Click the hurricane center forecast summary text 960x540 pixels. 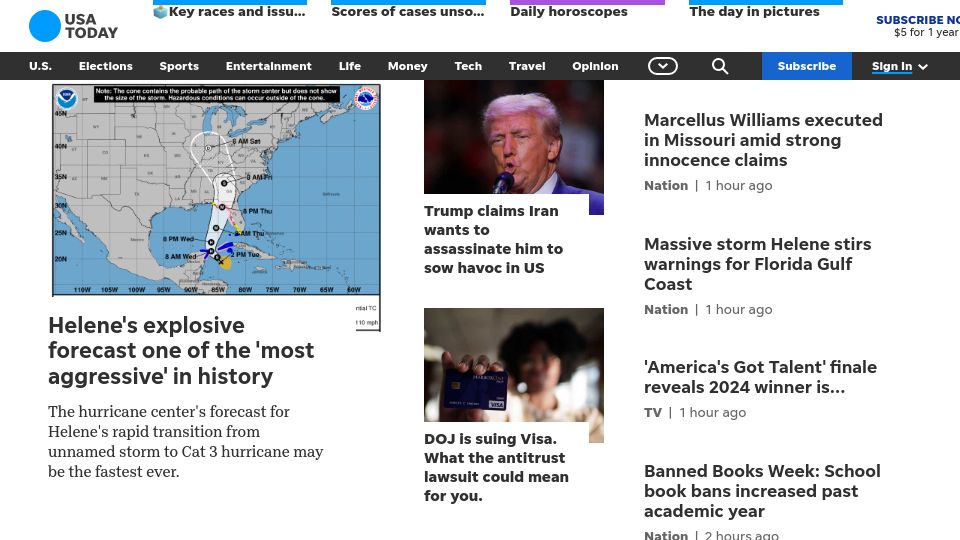click(186, 441)
